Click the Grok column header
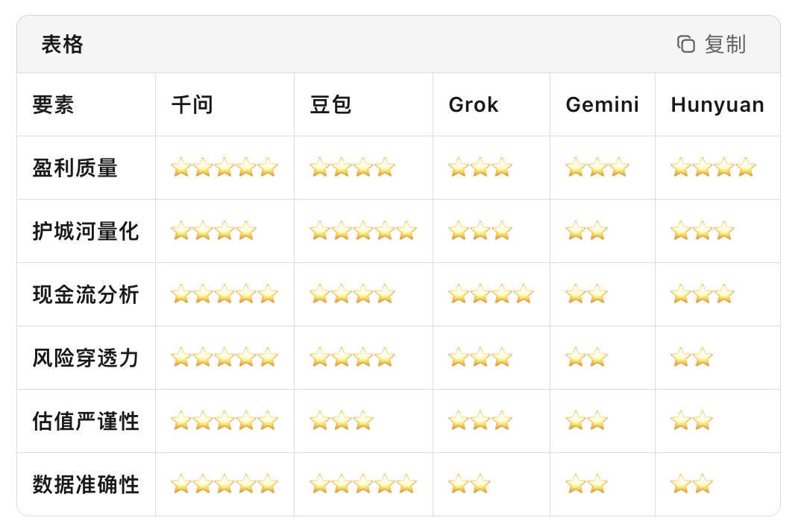Viewport: 798px width, 532px height. (474, 105)
